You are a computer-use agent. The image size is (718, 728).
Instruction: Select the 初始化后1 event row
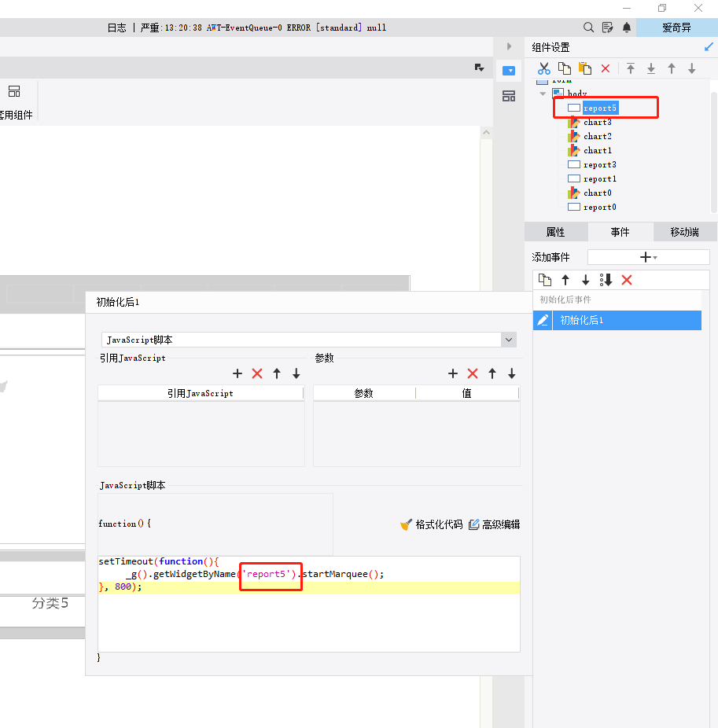tap(617, 320)
